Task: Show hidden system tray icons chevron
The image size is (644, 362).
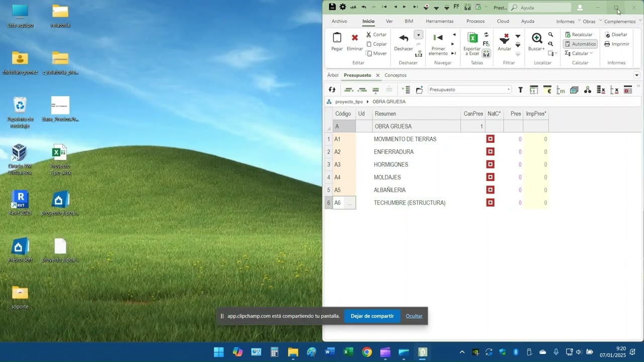Action: [462, 352]
